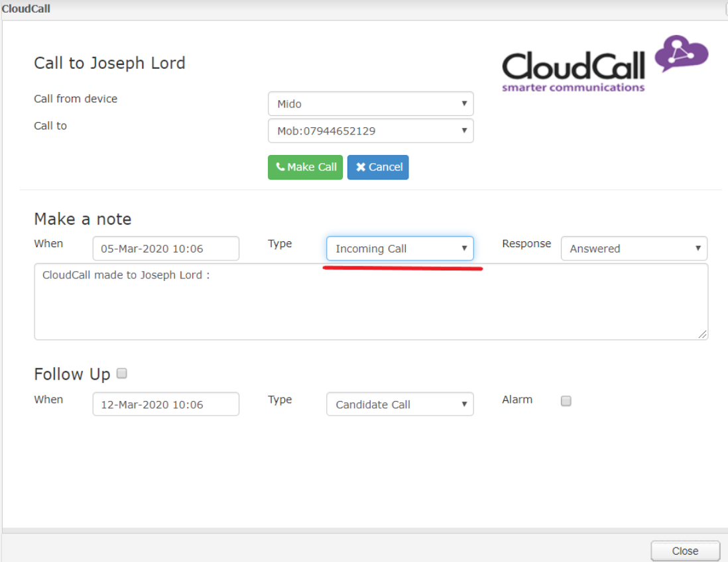Click the Alarm label
The height and width of the screenshot is (562, 728).
(517, 400)
